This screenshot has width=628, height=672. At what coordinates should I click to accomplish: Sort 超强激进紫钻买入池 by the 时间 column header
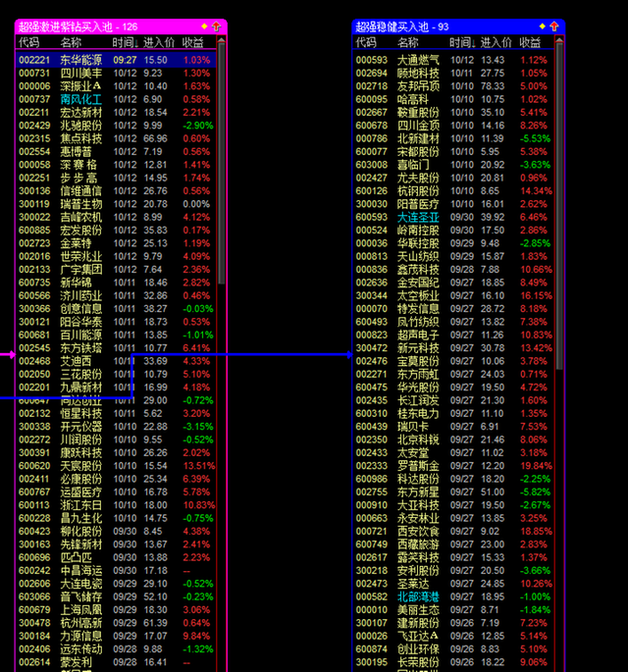pos(124,42)
